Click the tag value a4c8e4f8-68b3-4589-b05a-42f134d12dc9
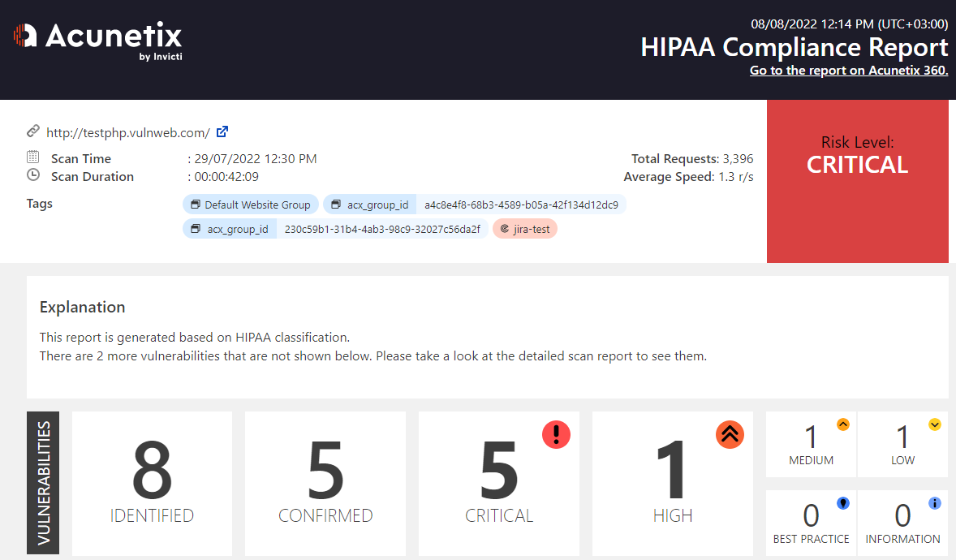 point(521,205)
